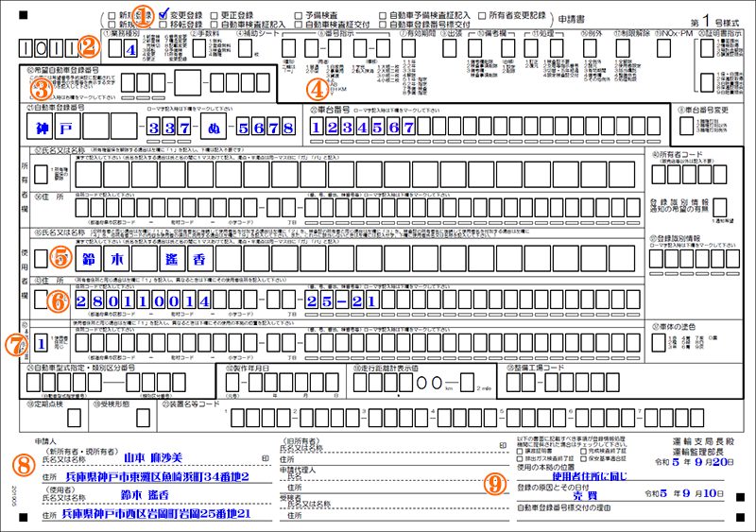Click the 業務種別 box containing 4
Viewport: 756px width, 532px height.
[130, 50]
